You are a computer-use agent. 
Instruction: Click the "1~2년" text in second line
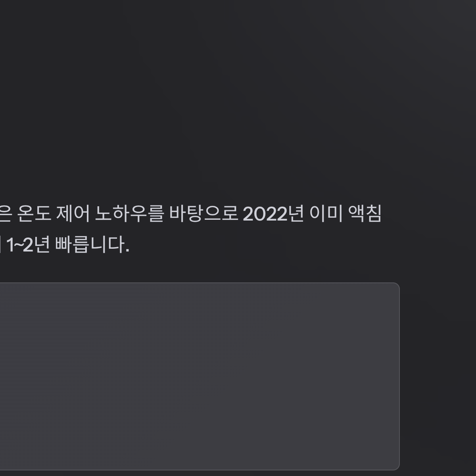point(28,245)
